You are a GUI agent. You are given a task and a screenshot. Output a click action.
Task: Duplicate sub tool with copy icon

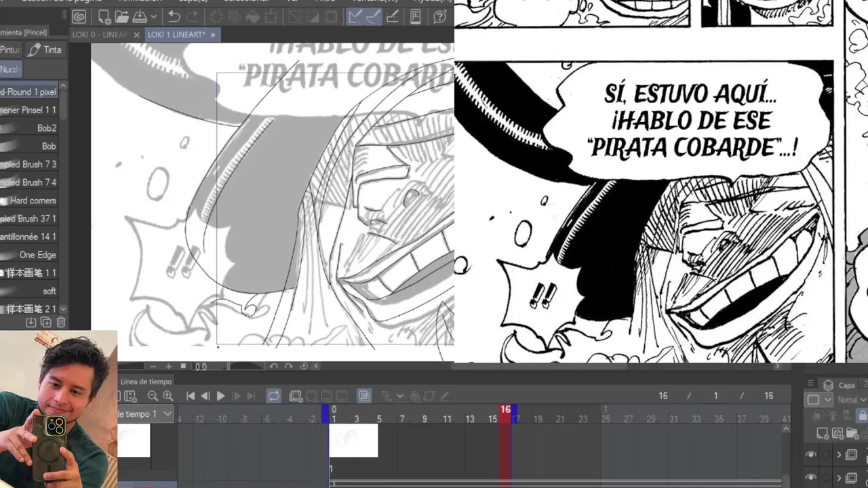click(x=46, y=323)
